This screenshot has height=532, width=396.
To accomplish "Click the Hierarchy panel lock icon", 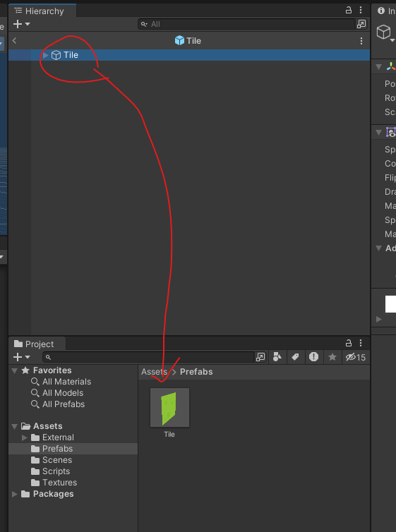I will [349, 10].
